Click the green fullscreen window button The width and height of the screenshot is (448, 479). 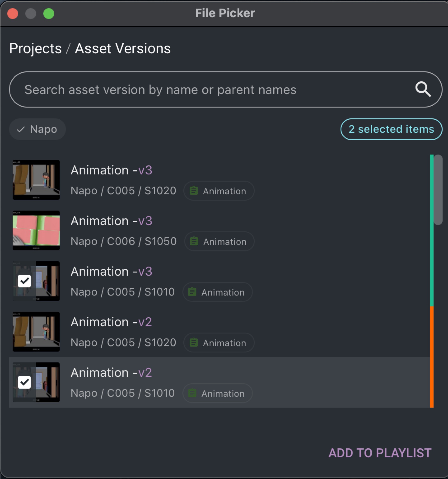(49, 14)
